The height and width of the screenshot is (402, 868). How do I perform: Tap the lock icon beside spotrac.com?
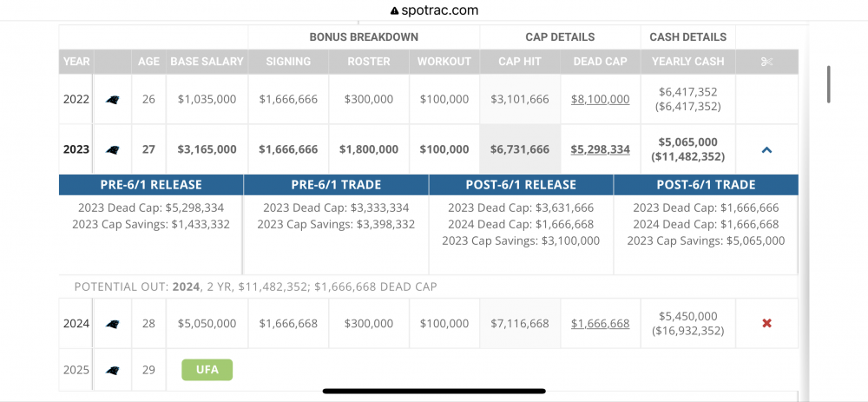pos(395,11)
